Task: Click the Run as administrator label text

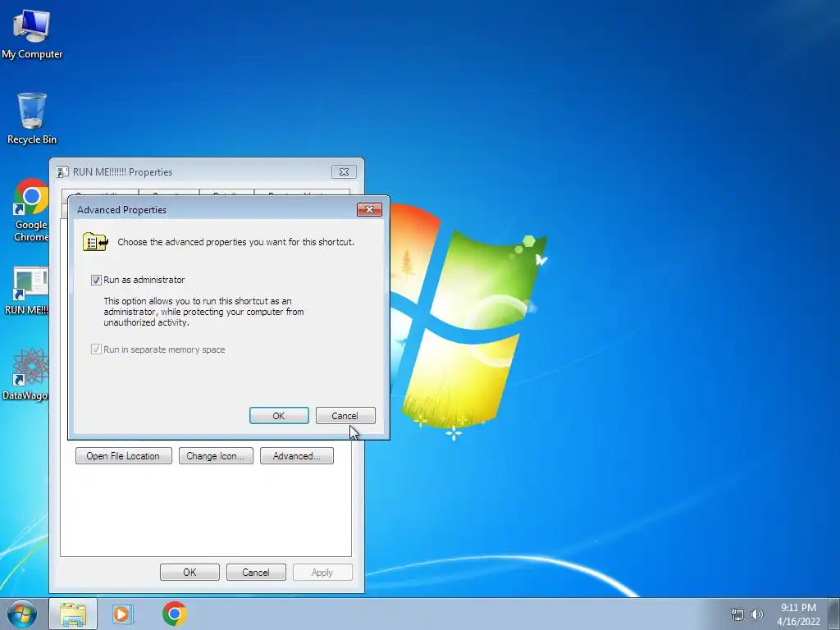Action: pyautogui.click(x=144, y=281)
